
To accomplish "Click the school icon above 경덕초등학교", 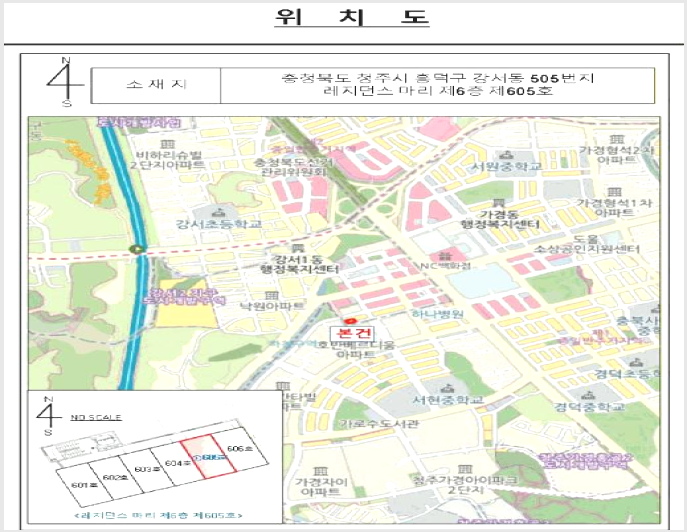I will point(636,363).
